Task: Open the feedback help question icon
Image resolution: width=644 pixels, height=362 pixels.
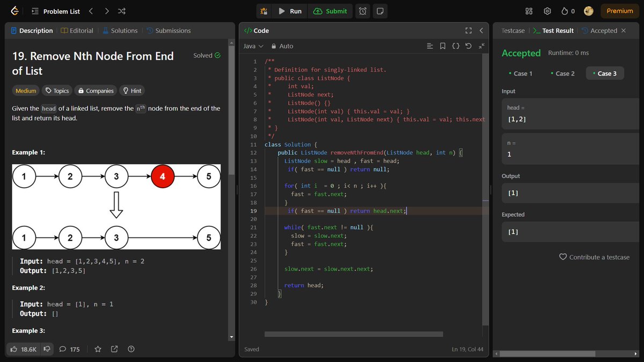Action: click(131, 349)
